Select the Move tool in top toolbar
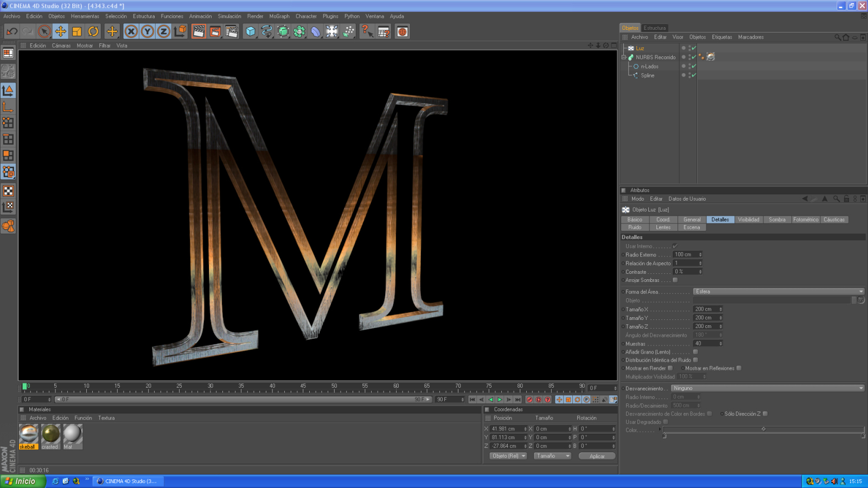 (61, 31)
